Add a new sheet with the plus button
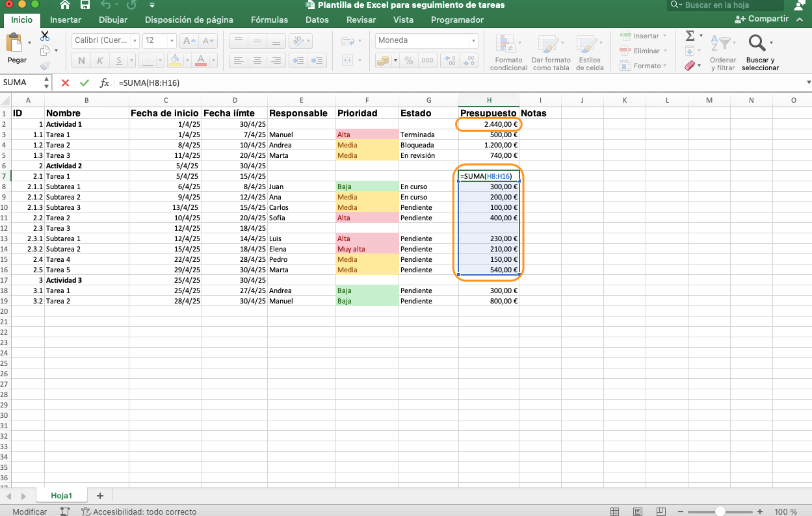 pyautogui.click(x=99, y=495)
